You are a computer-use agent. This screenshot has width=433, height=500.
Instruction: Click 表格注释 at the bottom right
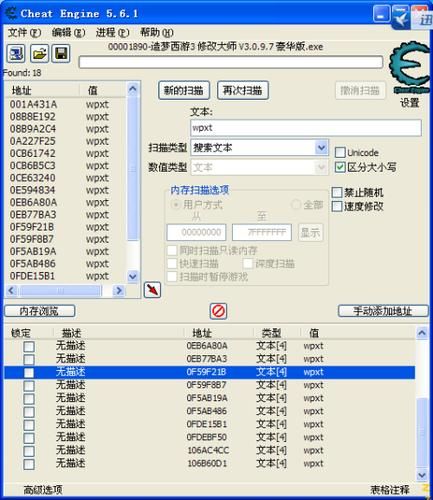390,490
